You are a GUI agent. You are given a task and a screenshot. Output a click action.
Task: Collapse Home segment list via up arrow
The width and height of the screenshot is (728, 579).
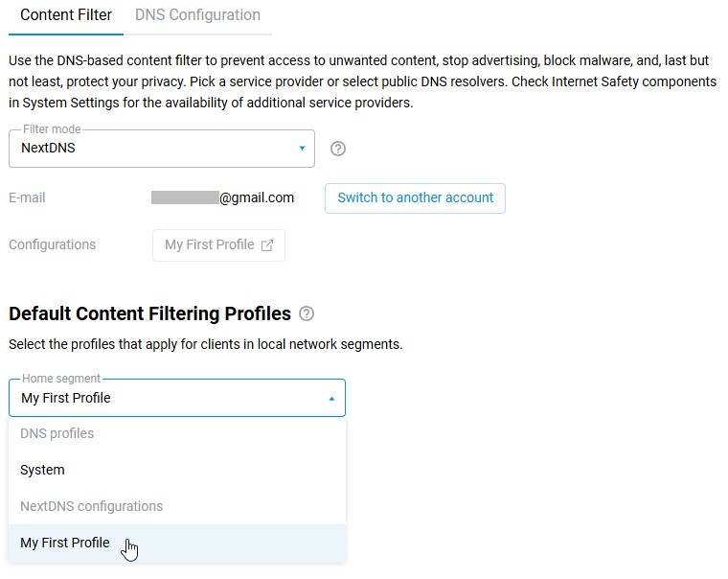coord(331,398)
